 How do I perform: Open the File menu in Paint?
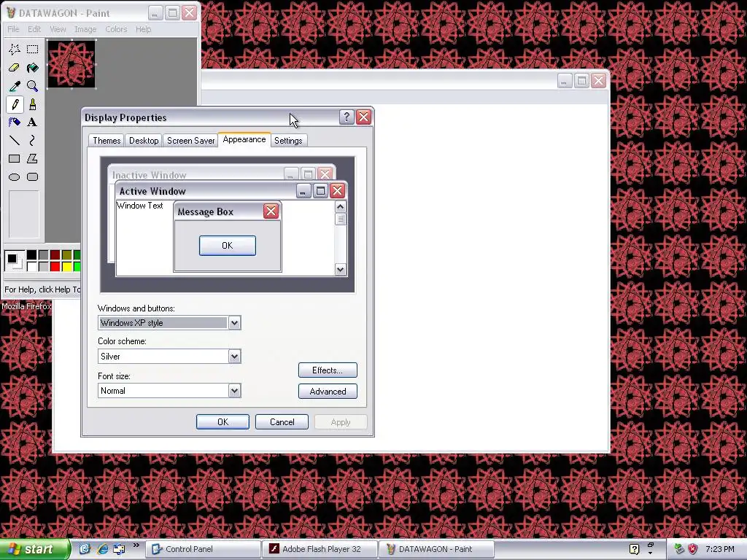13,29
